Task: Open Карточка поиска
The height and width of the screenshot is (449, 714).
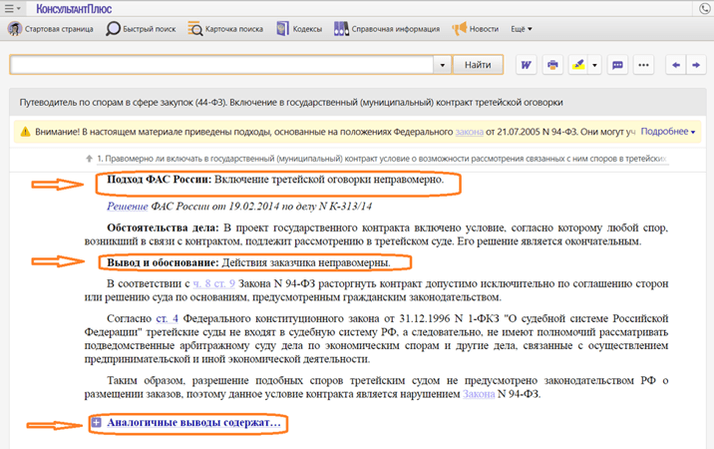Action: tap(227, 29)
